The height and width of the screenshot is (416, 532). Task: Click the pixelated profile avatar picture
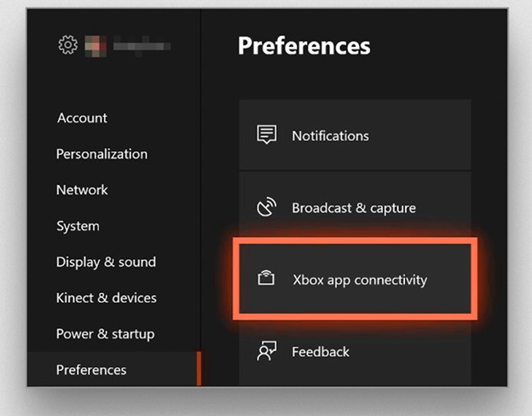pos(95,46)
